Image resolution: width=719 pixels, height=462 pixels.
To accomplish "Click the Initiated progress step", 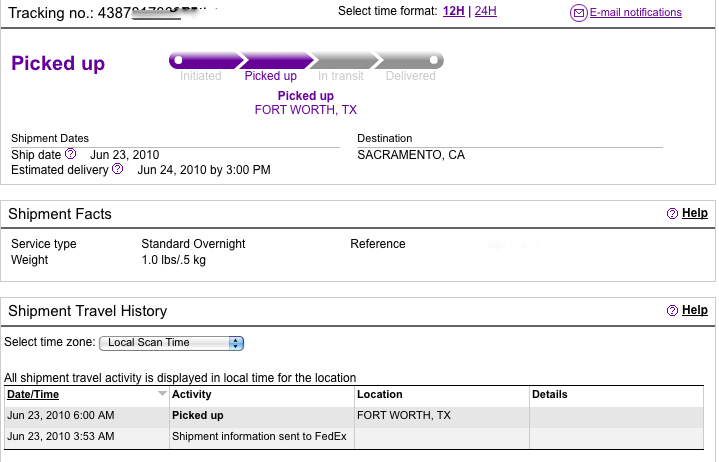I will tap(201, 62).
